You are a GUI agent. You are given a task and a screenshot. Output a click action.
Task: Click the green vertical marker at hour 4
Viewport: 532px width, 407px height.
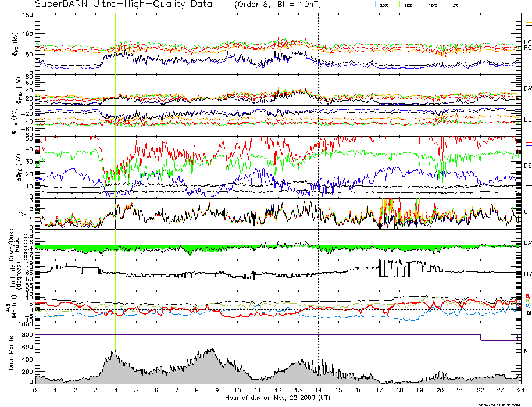tap(116, 174)
